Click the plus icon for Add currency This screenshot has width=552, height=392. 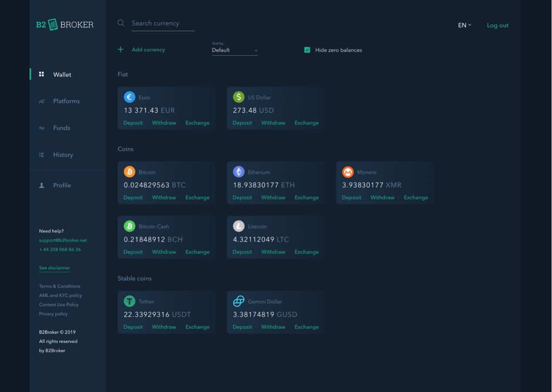point(121,50)
